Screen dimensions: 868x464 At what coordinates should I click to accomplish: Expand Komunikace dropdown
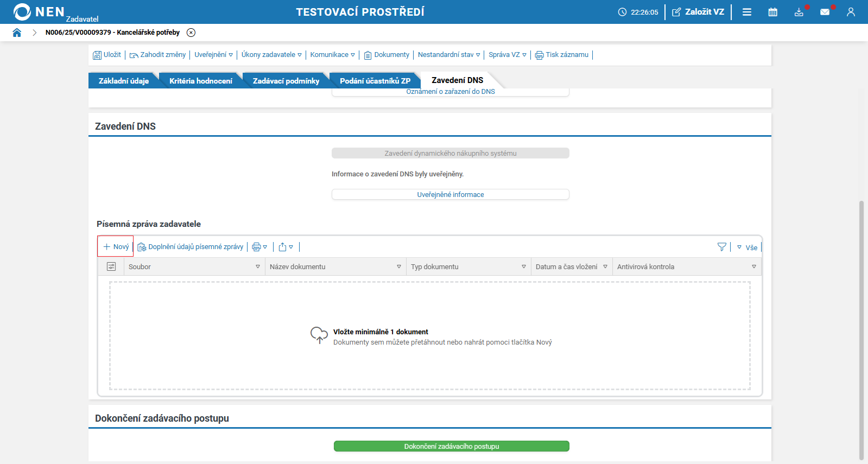pyautogui.click(x=332, y=55)
